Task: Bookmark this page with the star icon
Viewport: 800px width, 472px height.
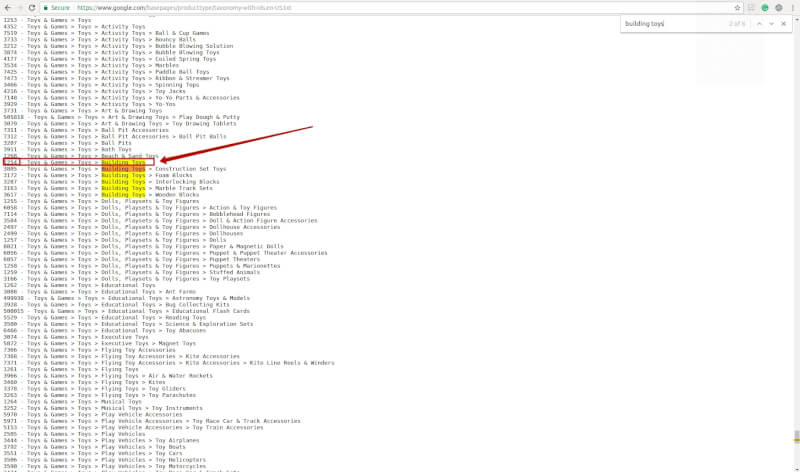Action: 738,6
